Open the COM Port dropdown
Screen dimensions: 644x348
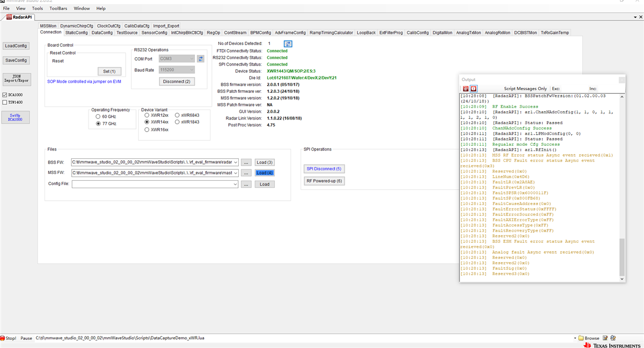191,59
